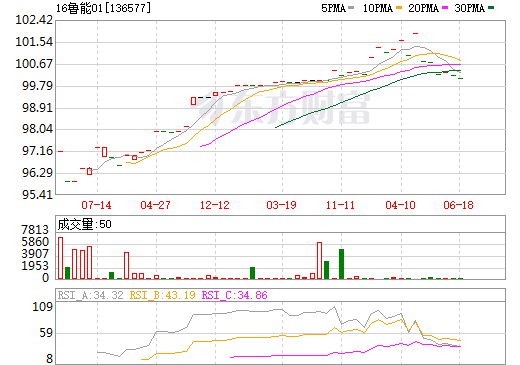Click the tallest red volume bar at far left
Viewport: 520px width, 365px height.
click(x=60, y=258)
